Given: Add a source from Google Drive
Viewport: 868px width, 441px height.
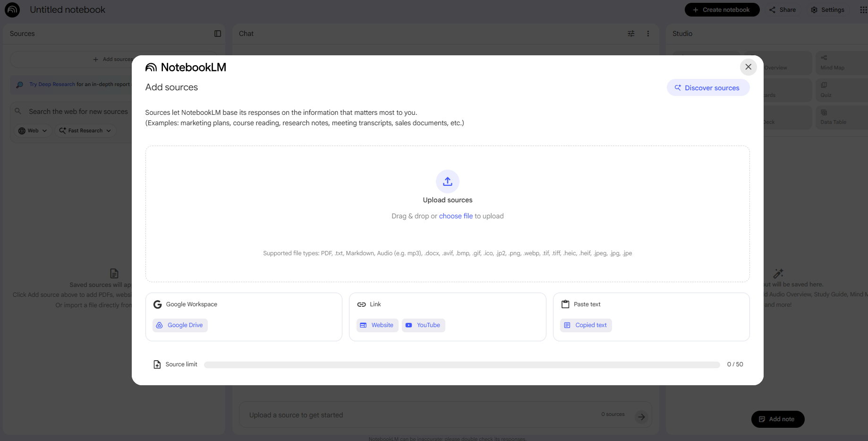Looking at the screenshot, I should [180, 325].
